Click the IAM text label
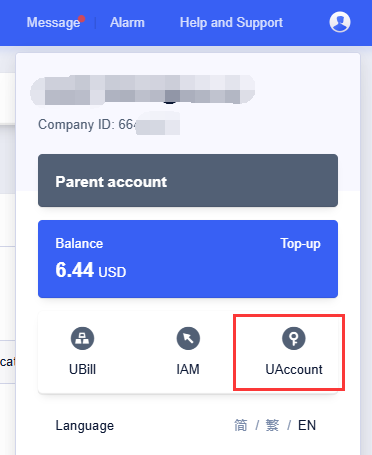Viewport: 372px width, 455px height. pyautogui.click(x=188, y=369)
